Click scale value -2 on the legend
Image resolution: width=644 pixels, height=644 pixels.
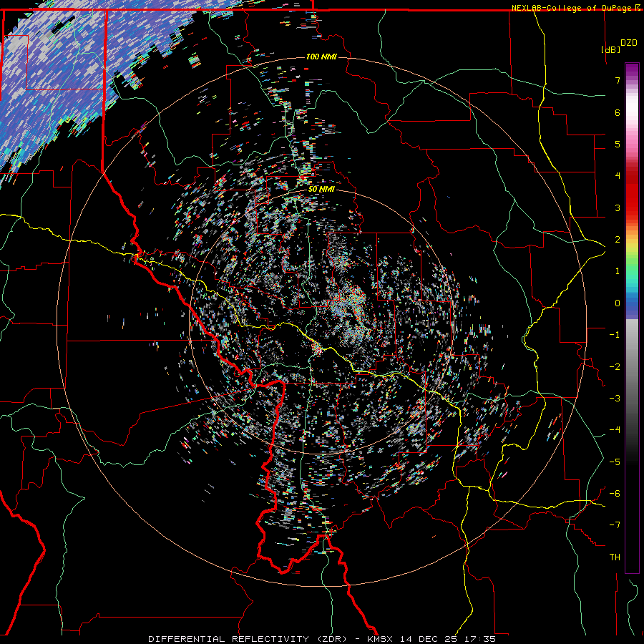[x=615, y=367]
